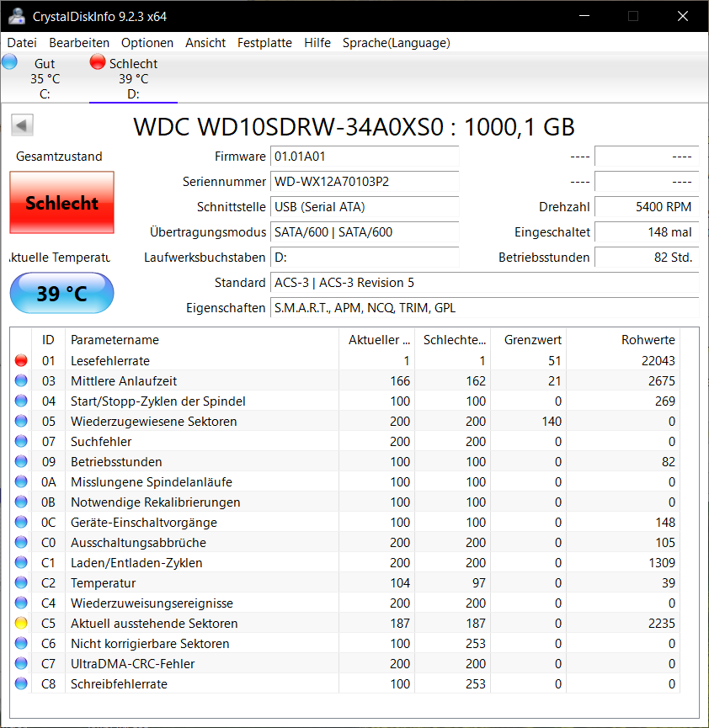Select drive D: with Schlecht status
Screen dimensions: 709x728
tap(133, 78)
